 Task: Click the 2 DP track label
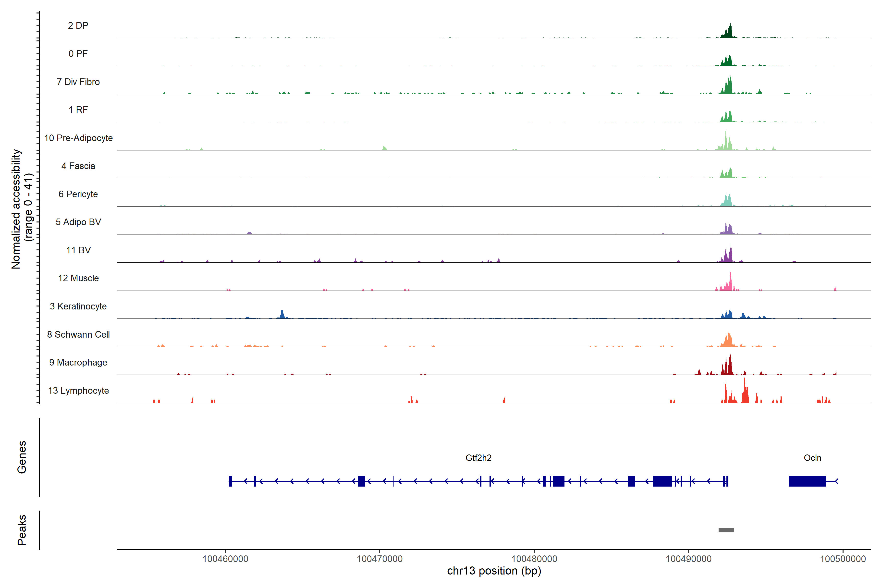tap(78, 25)
